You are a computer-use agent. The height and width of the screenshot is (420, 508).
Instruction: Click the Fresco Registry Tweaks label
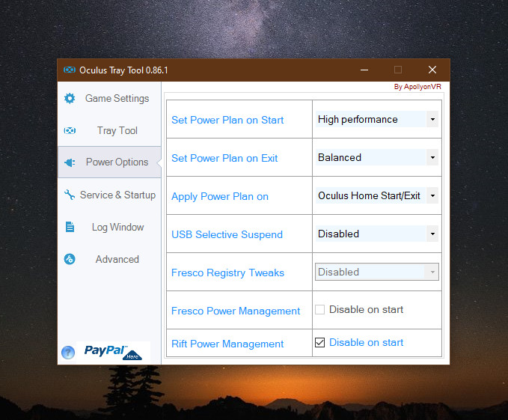click(227, 273)
